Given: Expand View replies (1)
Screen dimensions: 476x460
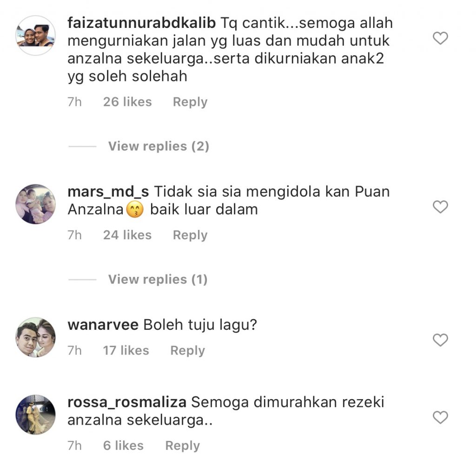Looking at the screenshot, I should [x=158, y=279].
